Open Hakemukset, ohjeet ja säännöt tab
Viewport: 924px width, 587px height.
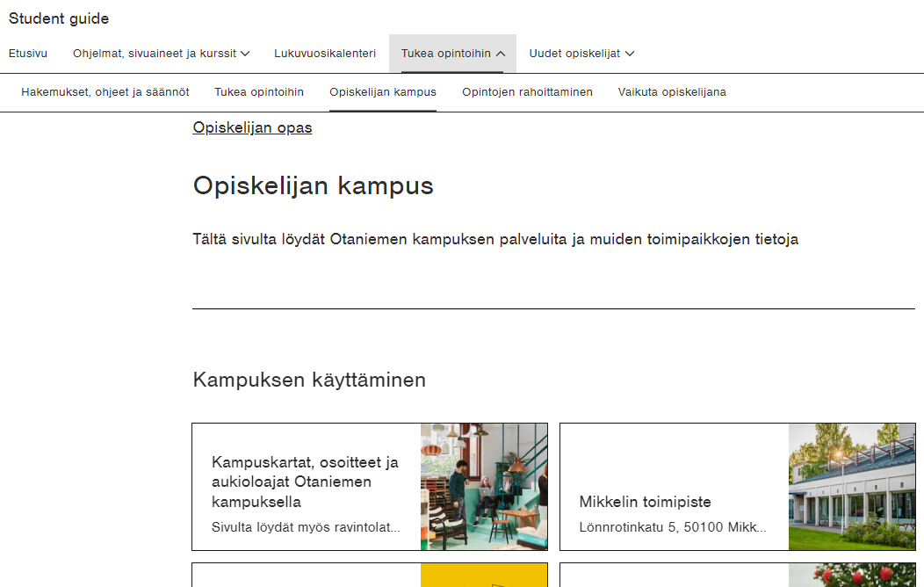(105, 92)
